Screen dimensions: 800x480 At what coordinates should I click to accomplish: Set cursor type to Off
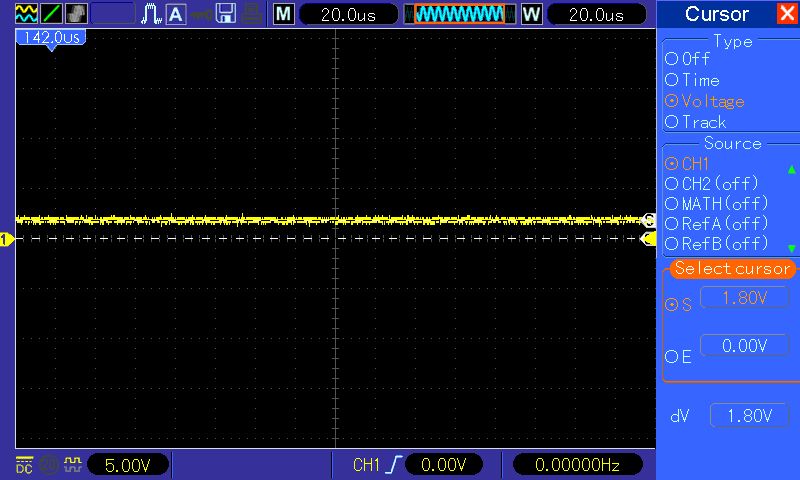(672, 59)
